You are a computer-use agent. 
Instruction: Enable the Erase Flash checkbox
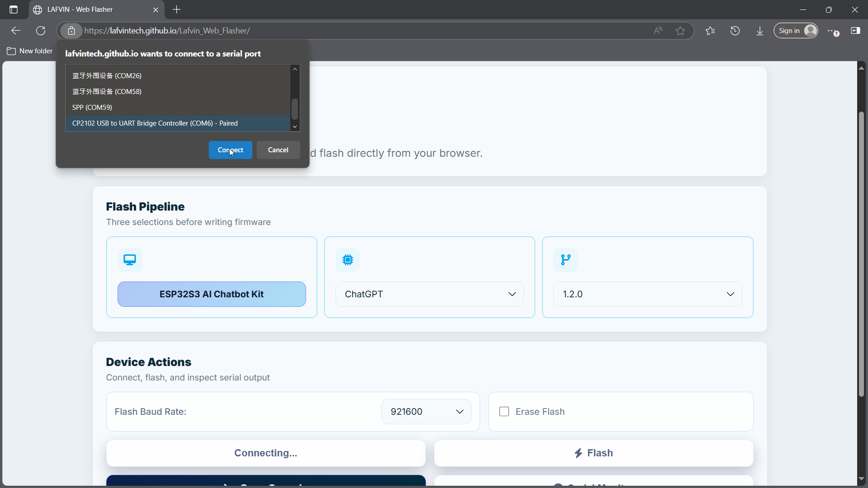pos(504,412)
